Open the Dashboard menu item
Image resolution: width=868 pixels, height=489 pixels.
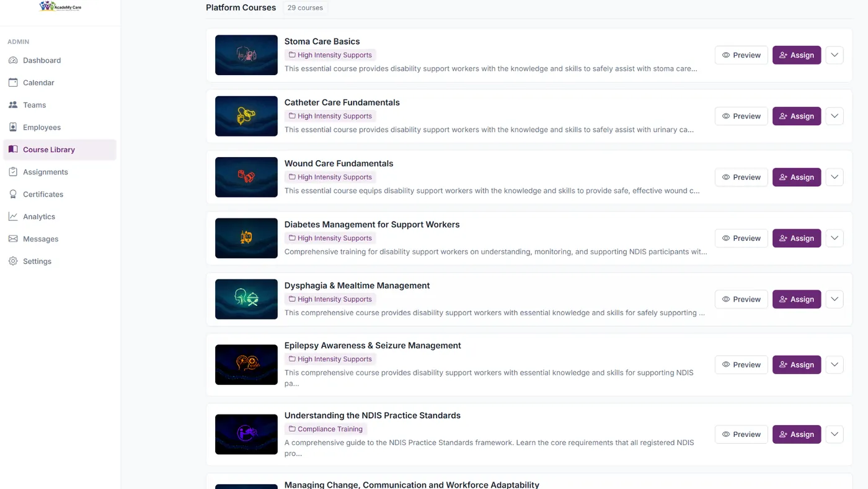[x=60, y=60]
